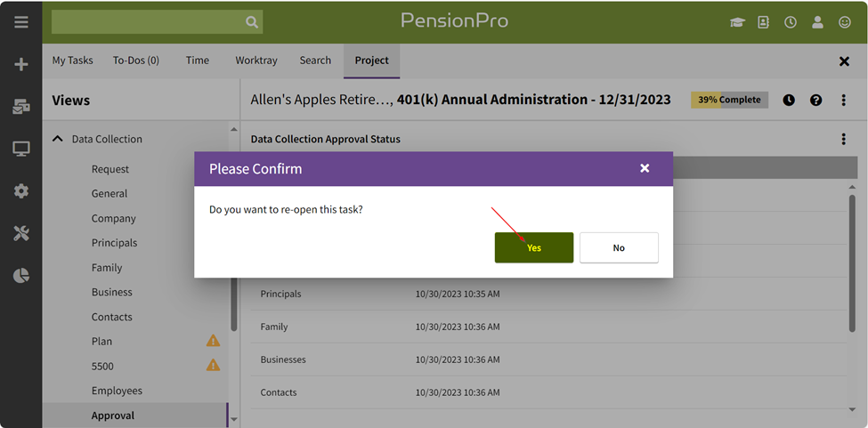
Task: Open Data Collection Approval Status kebab menu
Action: point(844,139)
